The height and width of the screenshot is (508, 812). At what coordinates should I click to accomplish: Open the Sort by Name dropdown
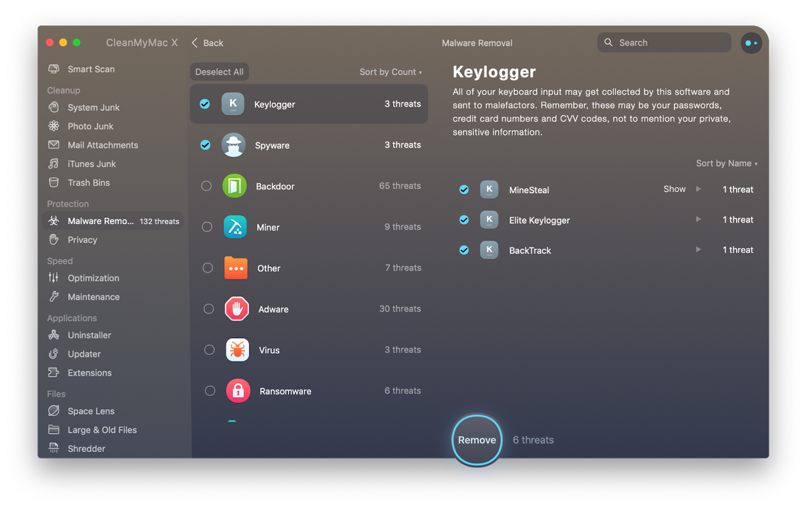pyautogui.click(x=727, y=163)
